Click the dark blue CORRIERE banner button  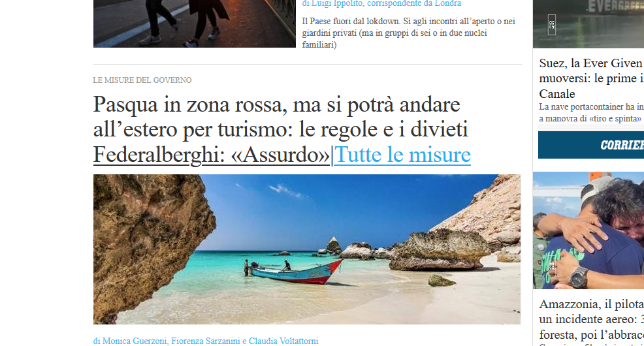tap(591, 145)
